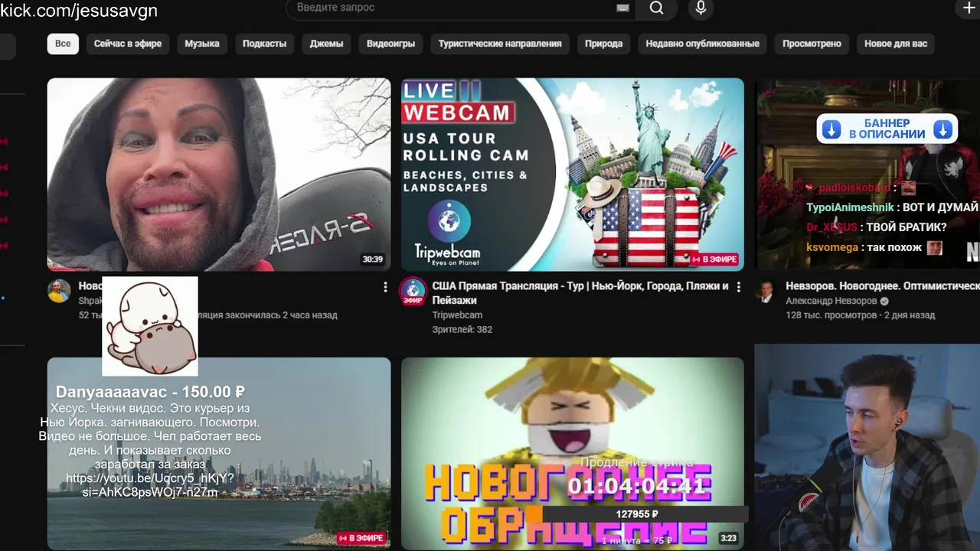Image resolution: width=980 pixels, height=551 pixels.
Task: Select the "Природа" filter chip
Action: click(603, 44)
